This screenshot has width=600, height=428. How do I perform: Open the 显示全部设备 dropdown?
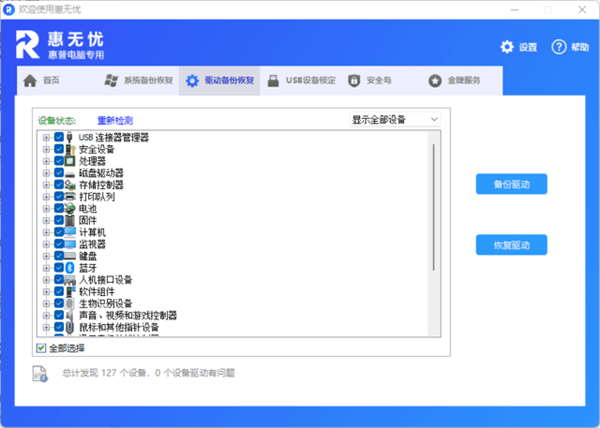pyautogui.click(x=395, y=120)
